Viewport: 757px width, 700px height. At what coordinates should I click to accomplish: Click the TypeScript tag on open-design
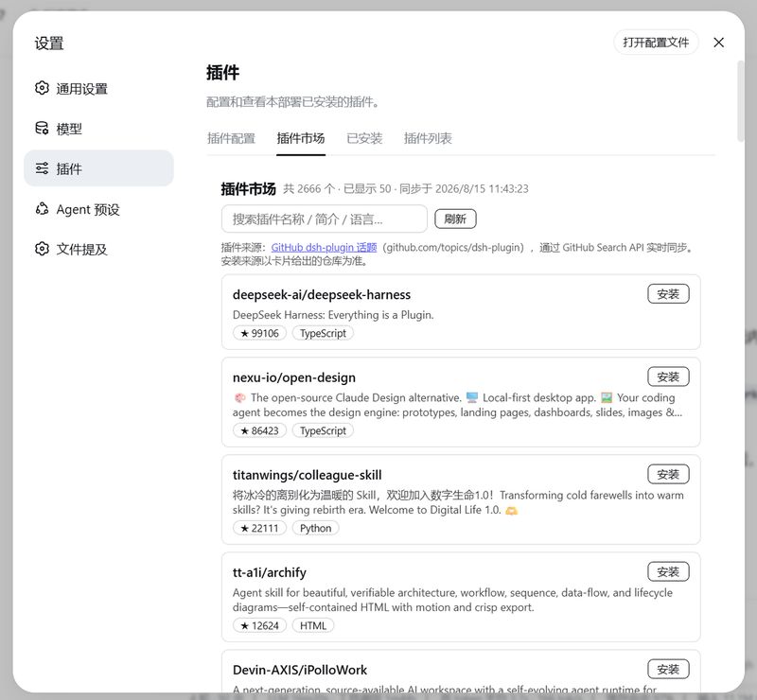323,430
